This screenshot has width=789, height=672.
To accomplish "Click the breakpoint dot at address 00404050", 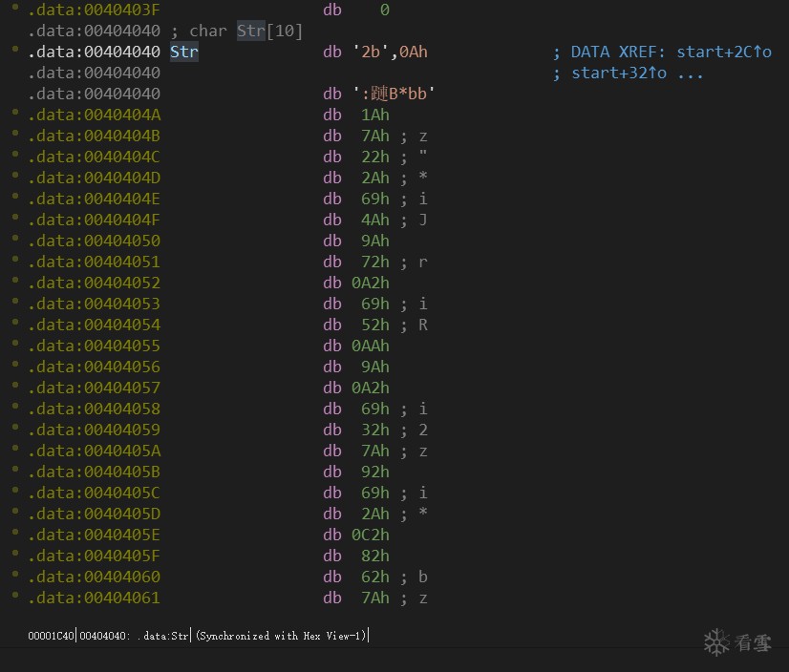I will pos(15,240).
